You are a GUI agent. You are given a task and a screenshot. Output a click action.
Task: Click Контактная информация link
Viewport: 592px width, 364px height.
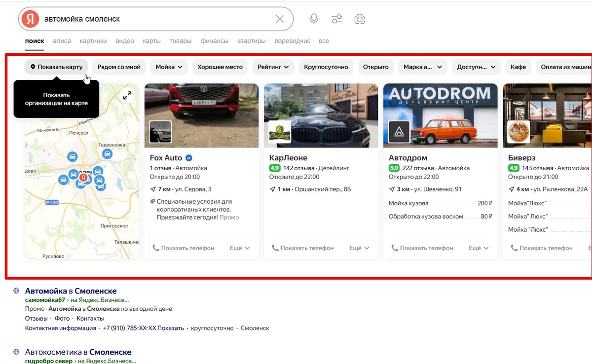click(x=61, y=328)
